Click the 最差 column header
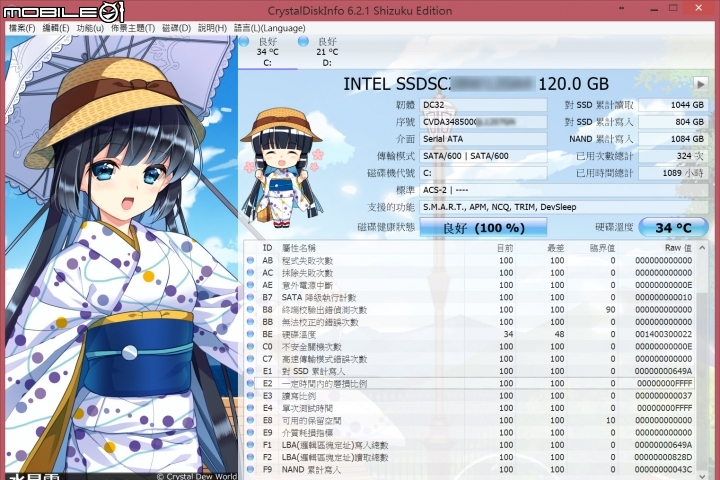720x480 pixels. tap(555, 248)
